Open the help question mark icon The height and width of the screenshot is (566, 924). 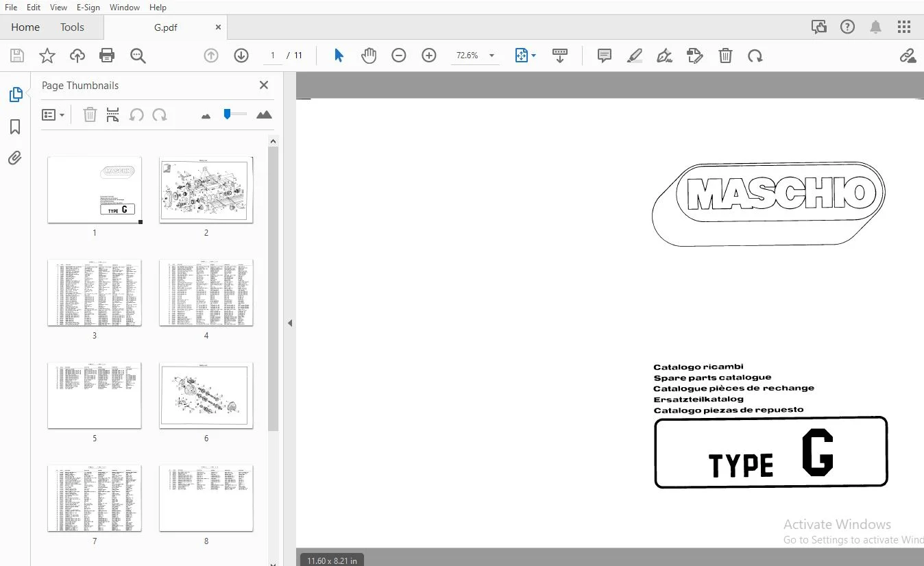pos(848,27)
